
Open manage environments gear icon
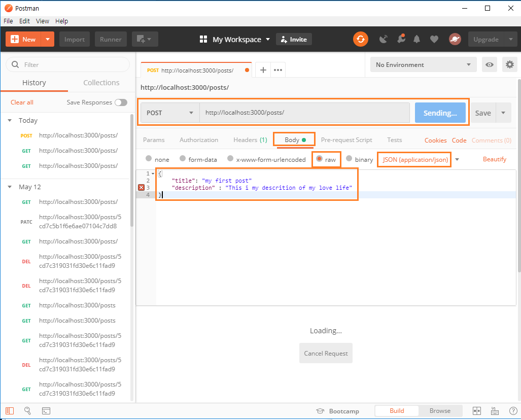point(510,64)
